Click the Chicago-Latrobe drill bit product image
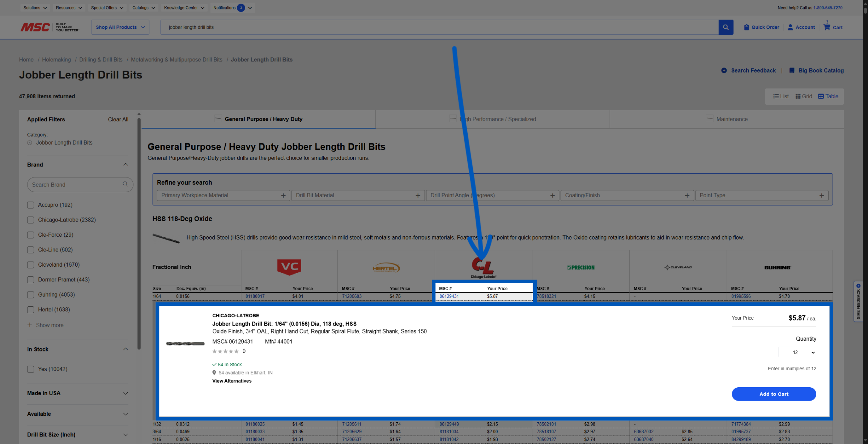Viewport: 868px width, 444px height. click(185, 344)
